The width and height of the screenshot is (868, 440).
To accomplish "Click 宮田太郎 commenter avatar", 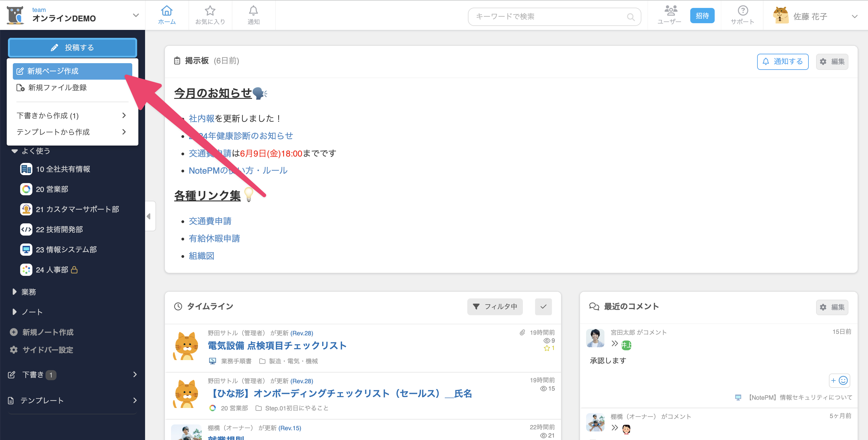I will point(595,338).
